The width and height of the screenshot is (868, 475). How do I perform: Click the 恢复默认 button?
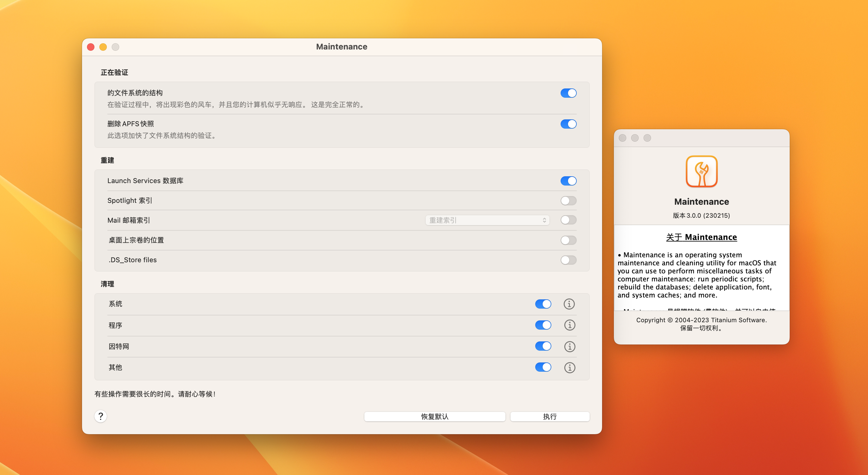[435, 417]
